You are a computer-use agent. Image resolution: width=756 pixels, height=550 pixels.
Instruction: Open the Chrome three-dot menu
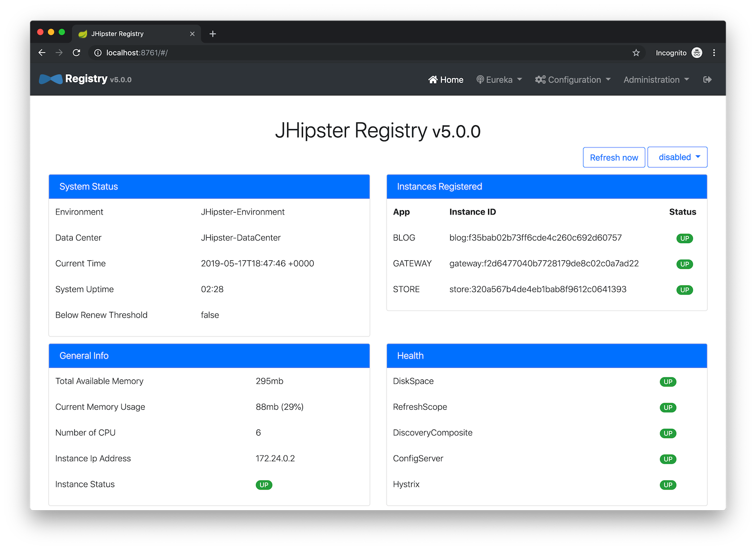point(714,53)
